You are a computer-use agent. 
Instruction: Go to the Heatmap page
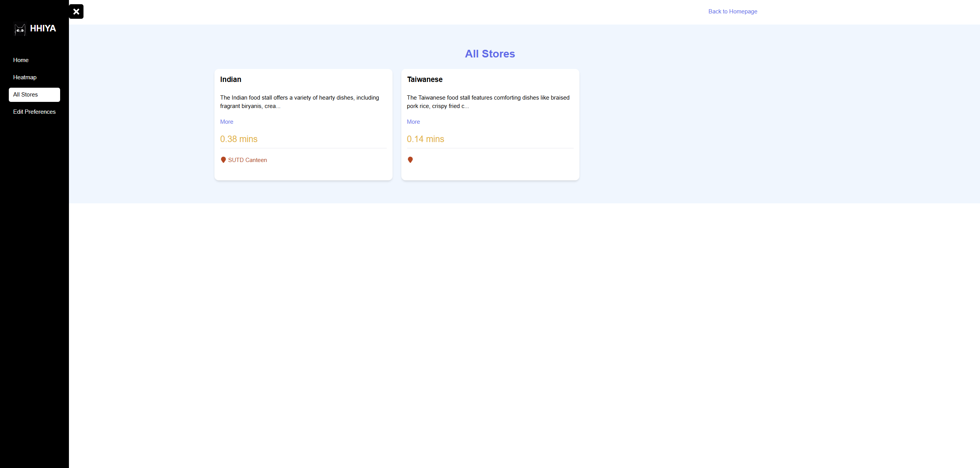(x=25, y=77)
